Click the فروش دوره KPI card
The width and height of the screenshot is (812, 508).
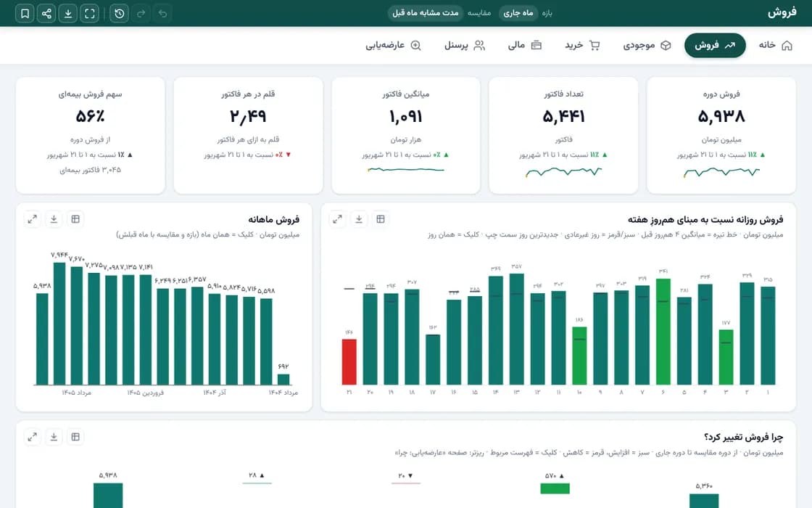point(721,135)
